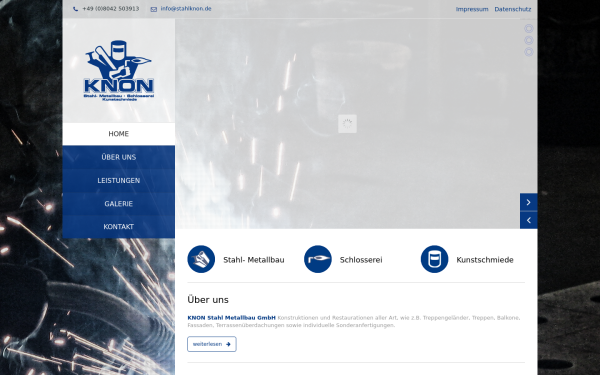Viewport: 600px width, 375px height.
Task: Open the ÜBER UNS menu item
Action: point(119,157)
